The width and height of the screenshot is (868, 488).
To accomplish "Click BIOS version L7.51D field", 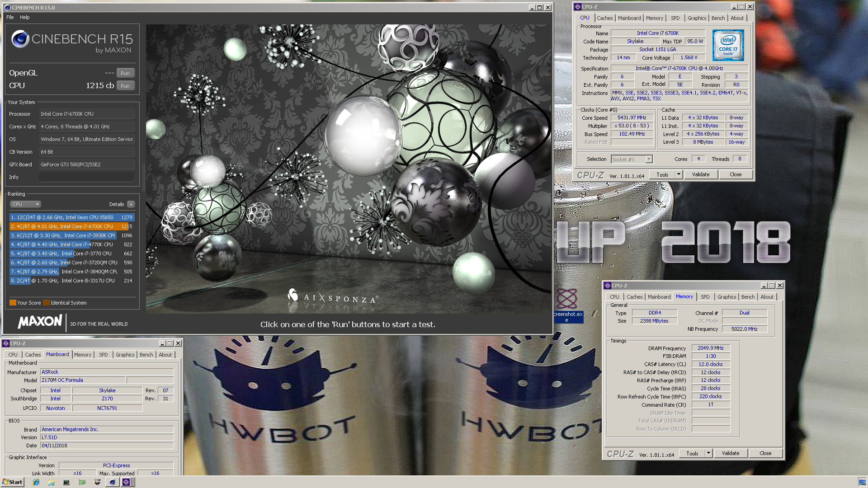I will point(107,437).
